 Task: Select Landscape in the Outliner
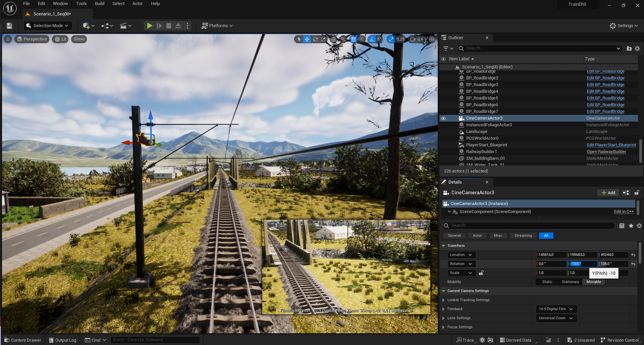[477, 132]
